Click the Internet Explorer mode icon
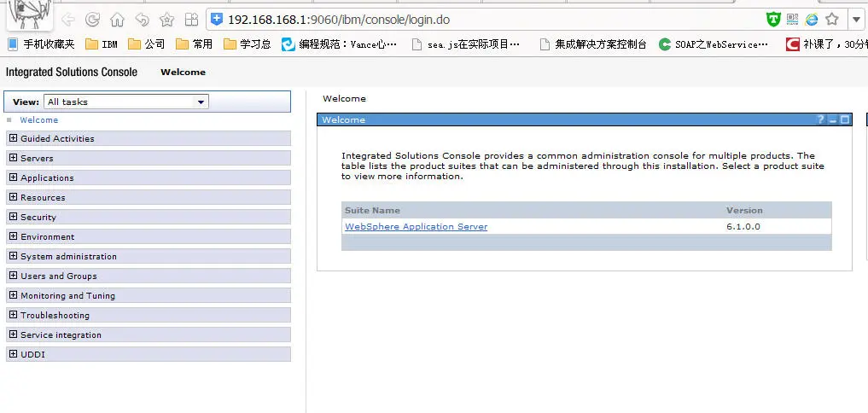Screen dimensions: 868x413 pyautogui.click(x=812, y=20)
